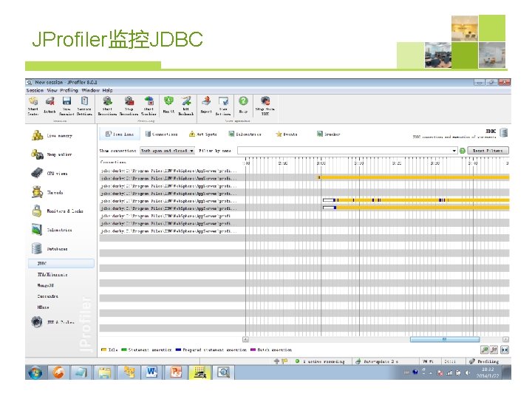The width and height of the screenshot is (532, 399).
Task: Click timeline scrollbar left arrow
Action: 245,339
